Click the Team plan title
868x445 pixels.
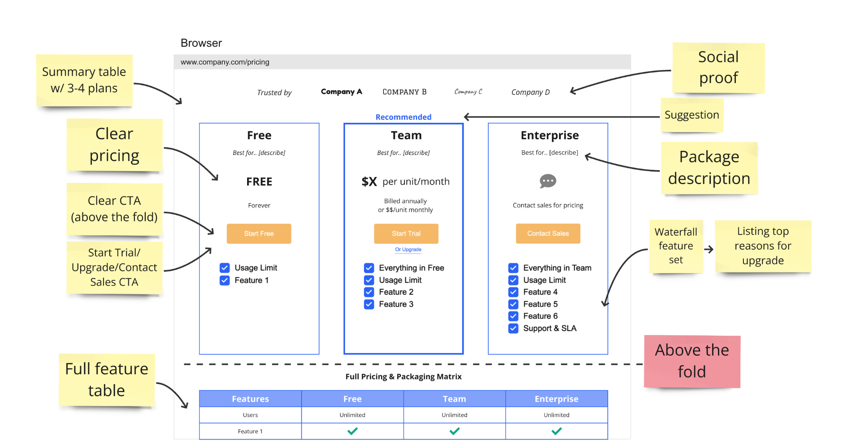pyautogui.click(x=406, y=135)
